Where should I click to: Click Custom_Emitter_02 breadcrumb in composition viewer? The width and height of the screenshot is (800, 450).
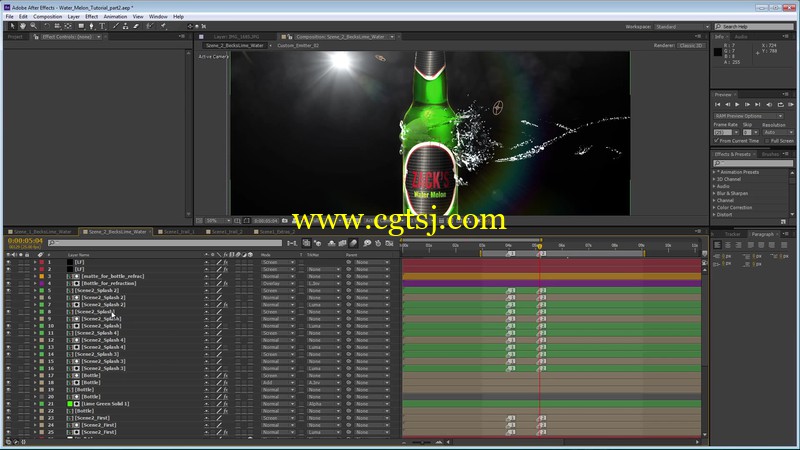point(298,45)
